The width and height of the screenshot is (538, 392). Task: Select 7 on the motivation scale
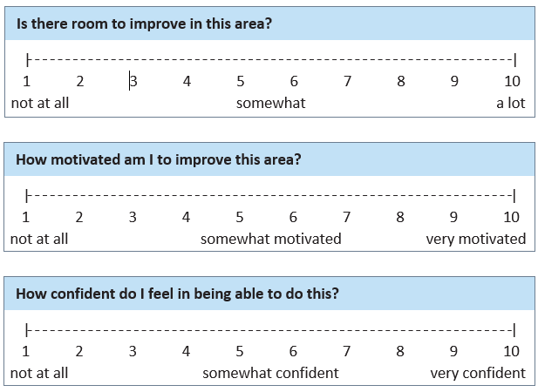point(346,217)
